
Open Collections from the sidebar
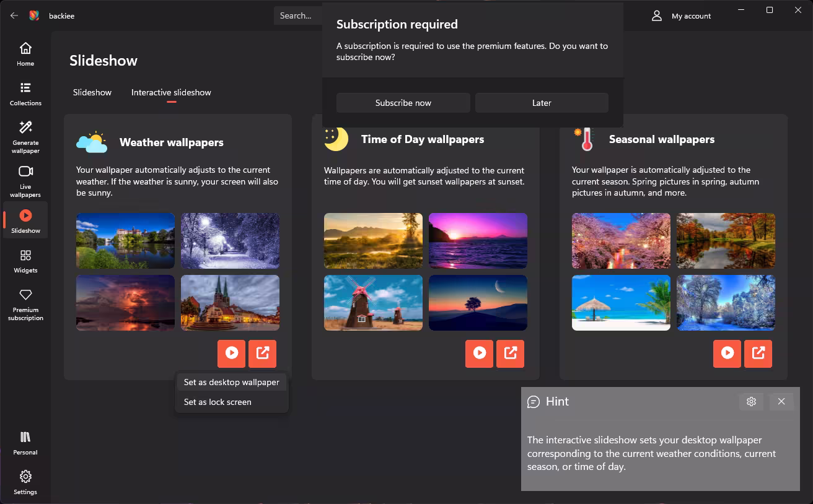point(25,94)
